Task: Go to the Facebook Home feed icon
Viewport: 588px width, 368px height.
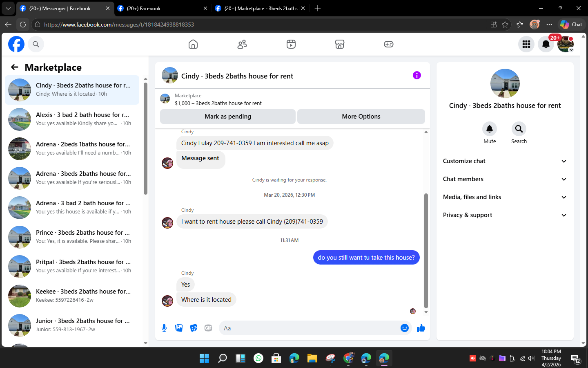Action: coord(193,44)
